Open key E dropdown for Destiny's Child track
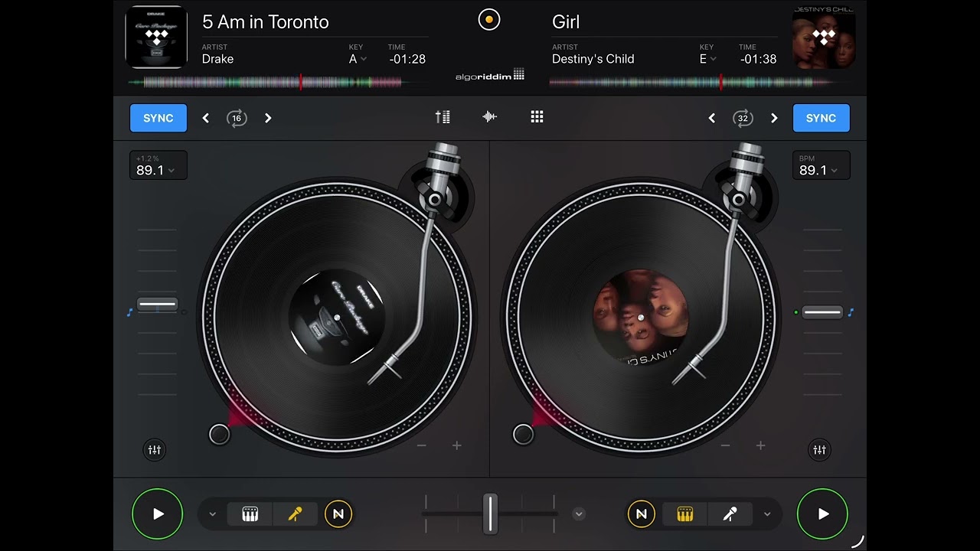 point(707,59)
